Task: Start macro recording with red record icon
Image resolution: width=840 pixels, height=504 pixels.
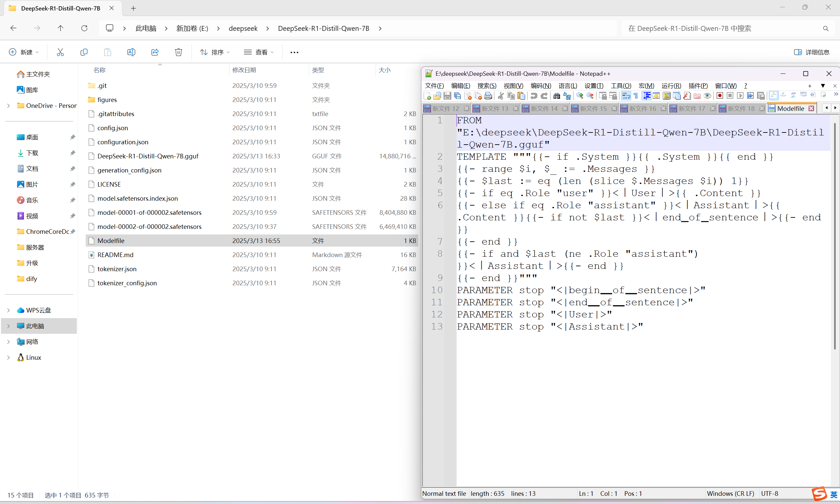Action: tap(720, 96)
